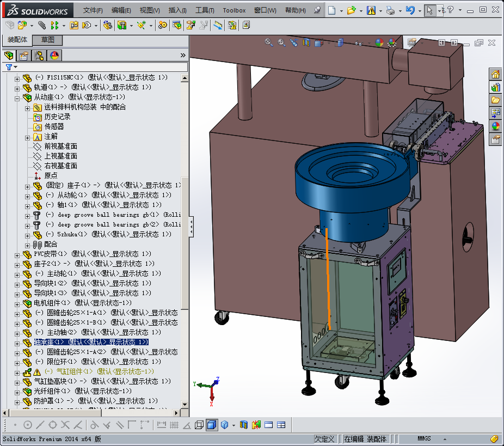The image size is (504, 446).
Task: Click the Mate paperclip tool icon
Action: click(42, 25)
